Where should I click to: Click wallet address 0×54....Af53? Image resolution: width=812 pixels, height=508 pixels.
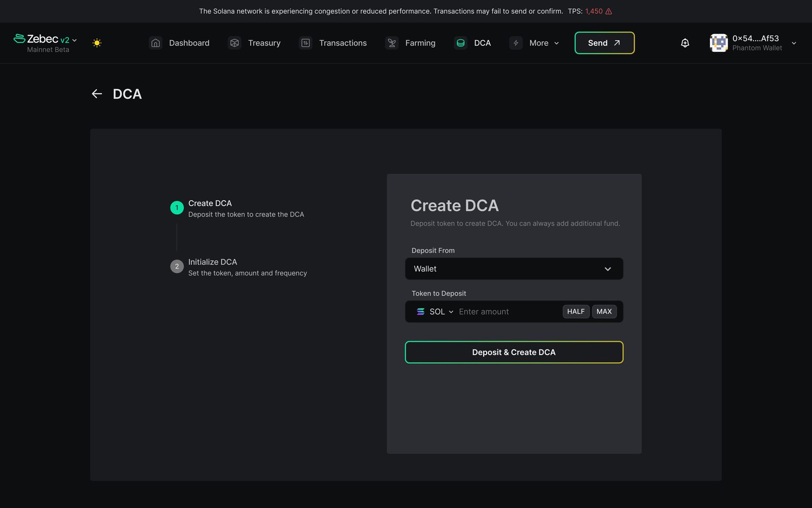click(755, 39)
